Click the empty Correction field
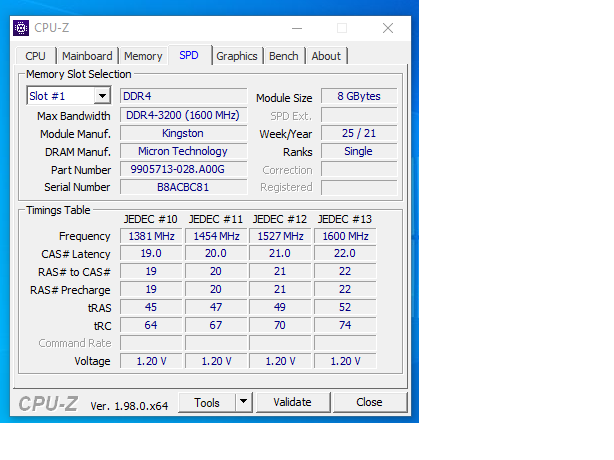Image resolution: width=614 pixels, height=460 pixels. click(x=359, y=169)
